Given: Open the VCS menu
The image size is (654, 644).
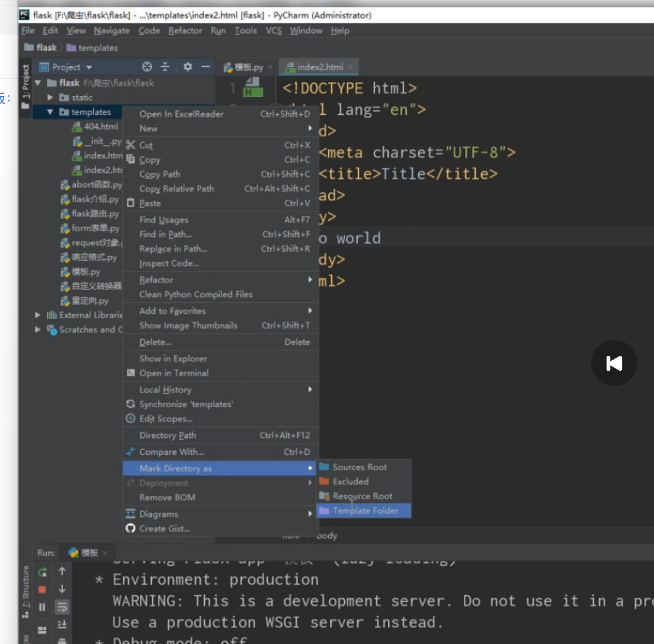Looking at the screenshot, I should [x=273, y=30].
